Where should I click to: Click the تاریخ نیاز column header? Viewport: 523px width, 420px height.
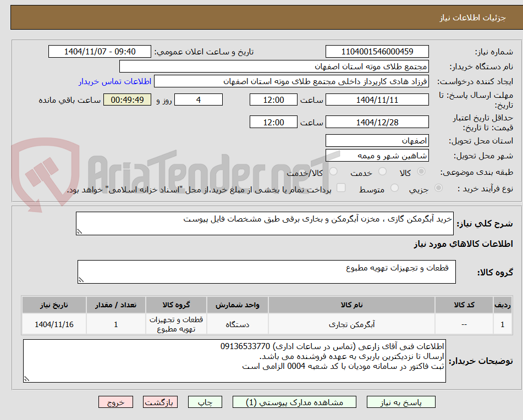[x=54, y=305]
